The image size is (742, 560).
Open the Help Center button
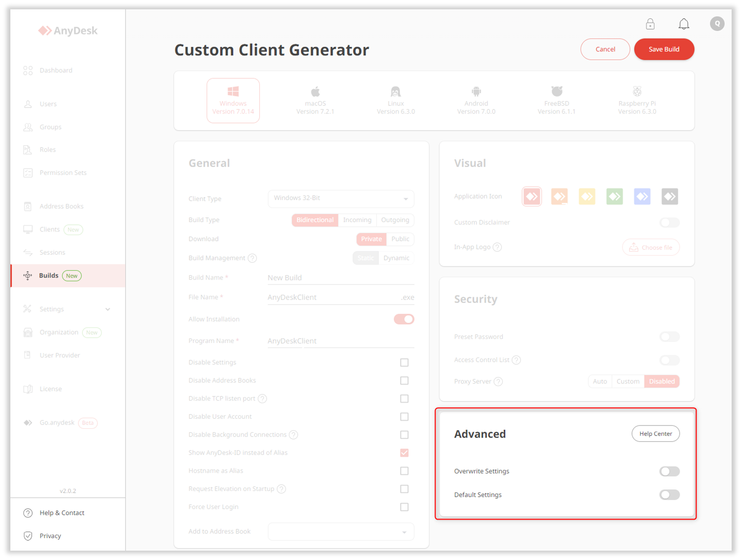656,434
